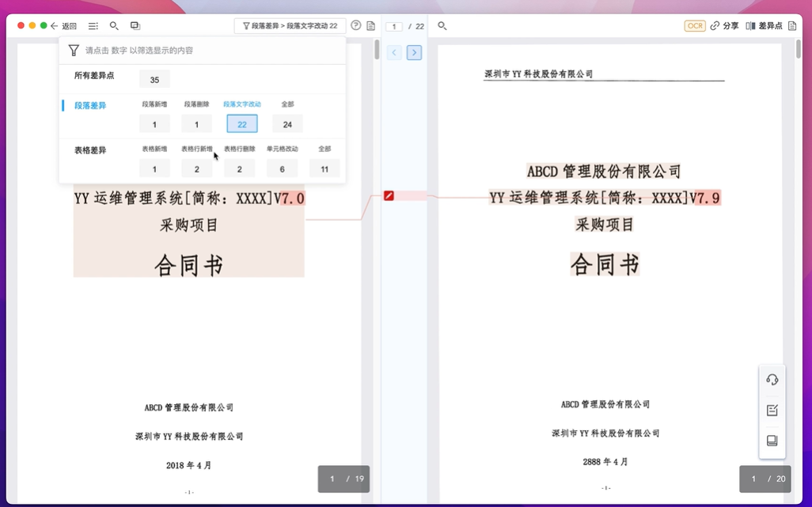Screen dimensions: 812x507
Task: Select the 段落差异 category label
Action: tap(90, 105)
